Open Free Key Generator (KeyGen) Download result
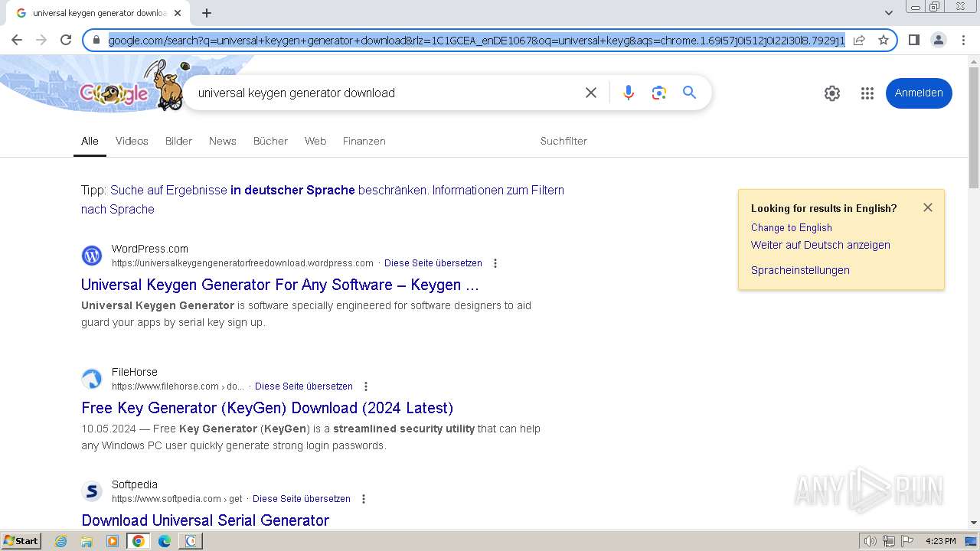 pyautogui.click(x=267, y=408)
